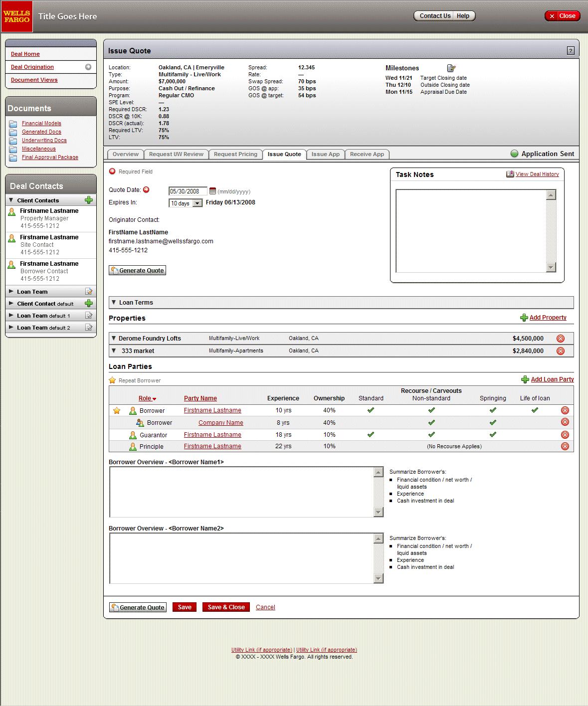This screenshot has width=588, height=706.
Task: Toggle Standard recourse check for Guarantor
Action: 371,435
